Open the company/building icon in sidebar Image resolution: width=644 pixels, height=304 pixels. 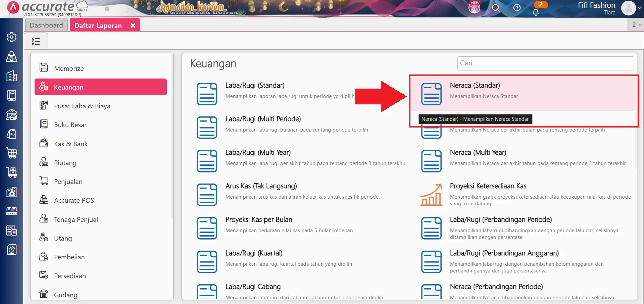click(11, 76)
